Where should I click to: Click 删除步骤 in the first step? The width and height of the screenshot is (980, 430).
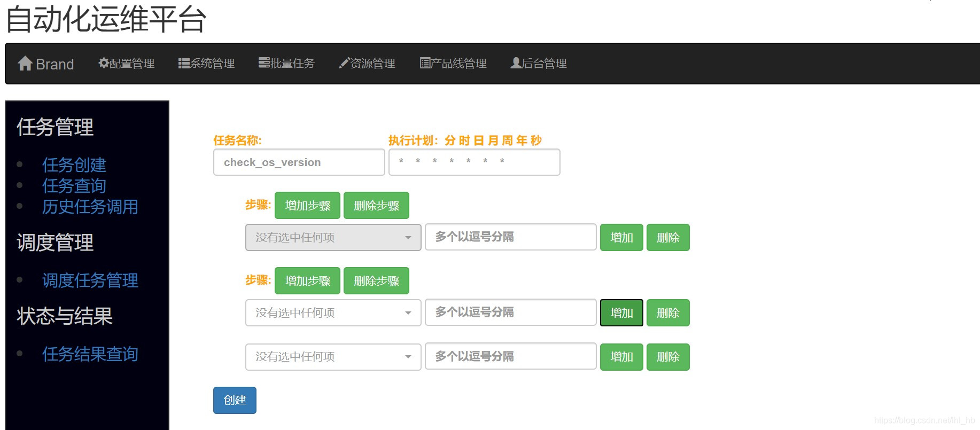click(376, 205)
